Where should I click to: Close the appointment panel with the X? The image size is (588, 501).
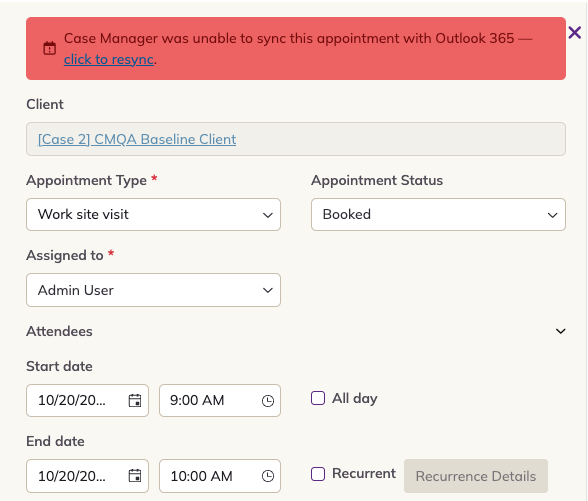[574, 33]
